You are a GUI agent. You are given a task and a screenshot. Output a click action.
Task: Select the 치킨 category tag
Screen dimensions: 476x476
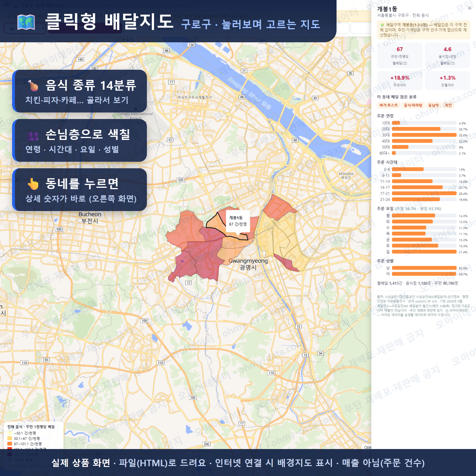click(x=448, y=105)
